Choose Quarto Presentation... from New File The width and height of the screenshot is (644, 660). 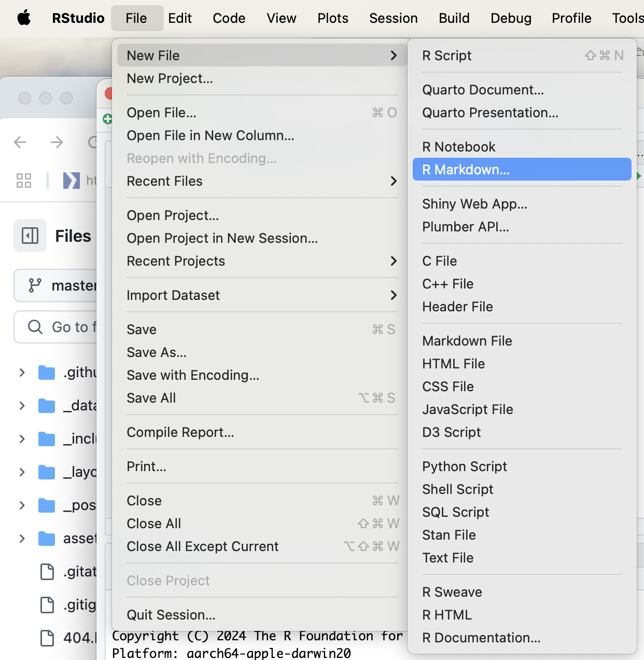pos(522,113)
